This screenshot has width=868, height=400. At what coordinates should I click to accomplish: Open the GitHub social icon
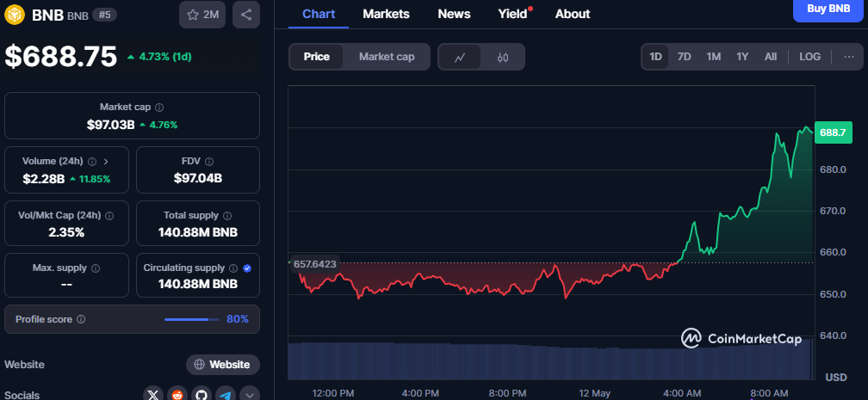pos(201,395)
